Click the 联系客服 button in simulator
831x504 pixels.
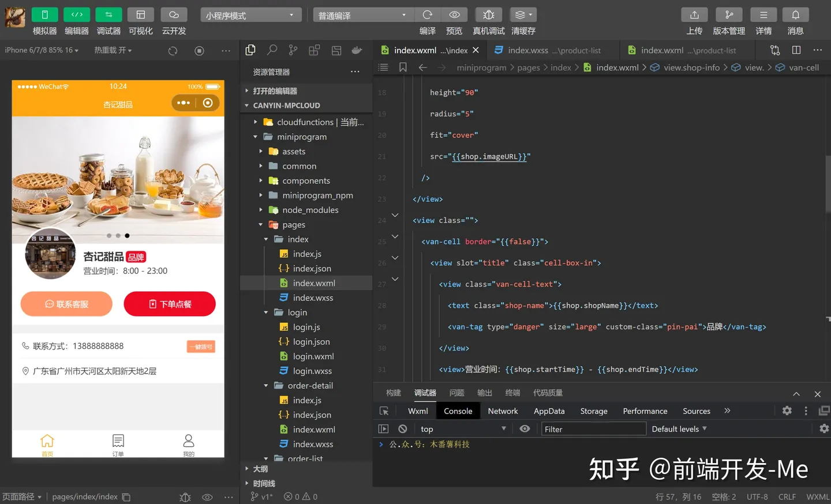pyautogui.click(x=66, y=304)
